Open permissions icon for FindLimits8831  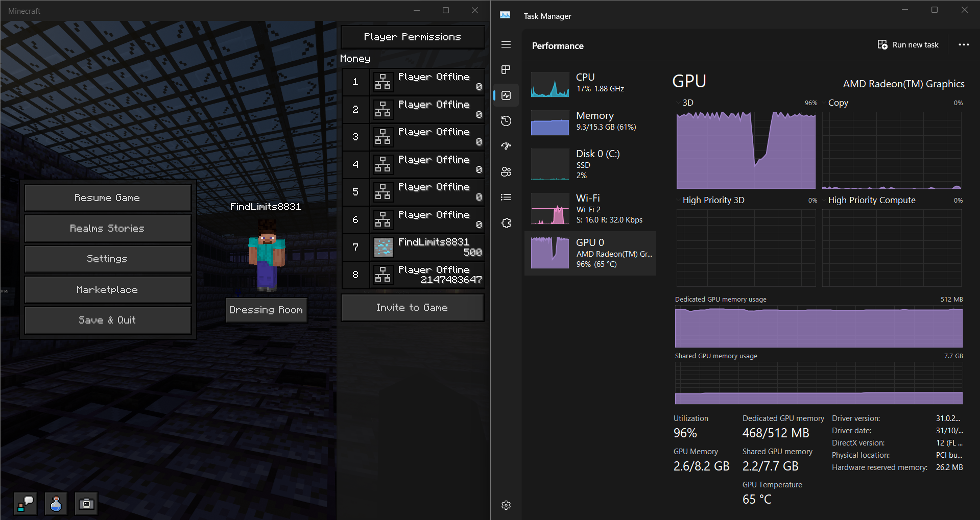click(x=383, y=247)
